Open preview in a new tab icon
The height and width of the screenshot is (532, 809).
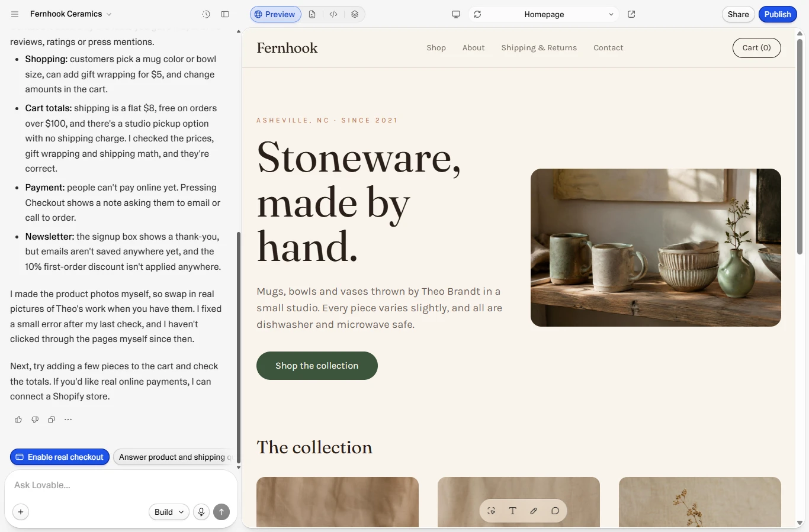point(631,14)
